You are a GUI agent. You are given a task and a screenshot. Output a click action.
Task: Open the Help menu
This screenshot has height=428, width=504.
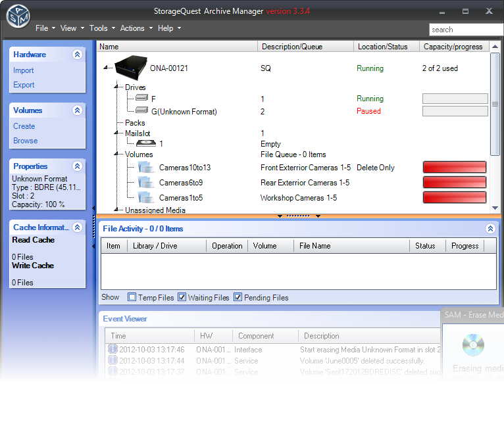pos(169,28)
